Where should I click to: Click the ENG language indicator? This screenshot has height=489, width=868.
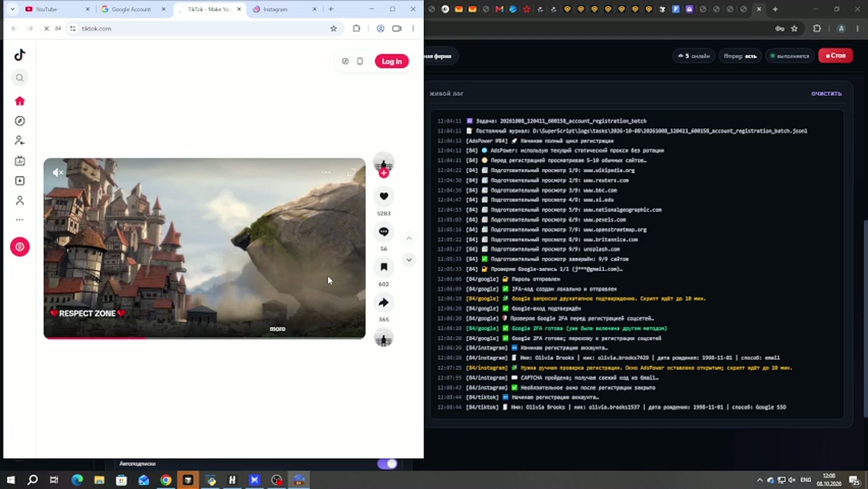pos(806,480)
